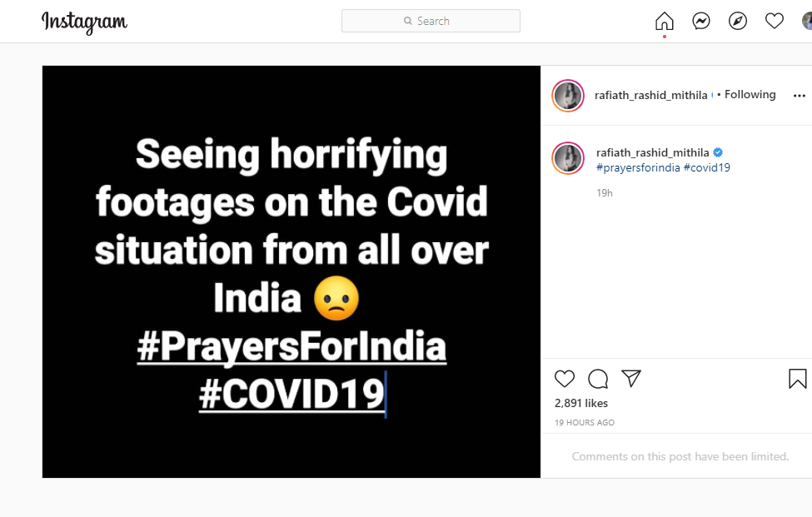Open rafiath_rashid_mithila username in post header

click(x=650, y=95)
